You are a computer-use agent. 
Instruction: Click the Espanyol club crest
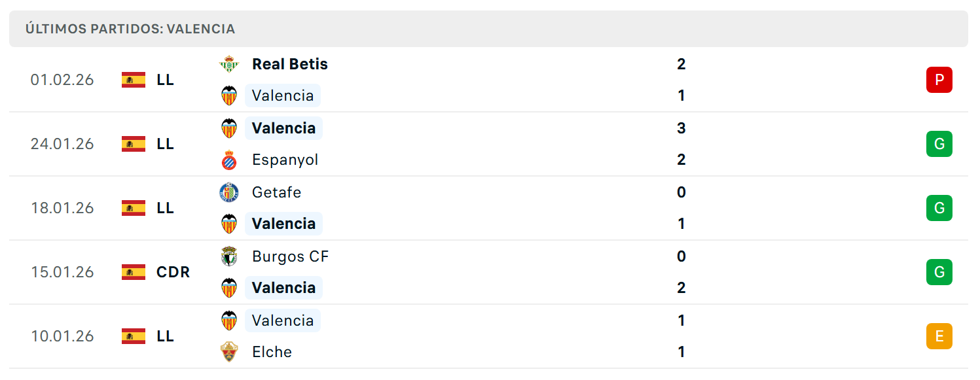[x=229, y=160]
